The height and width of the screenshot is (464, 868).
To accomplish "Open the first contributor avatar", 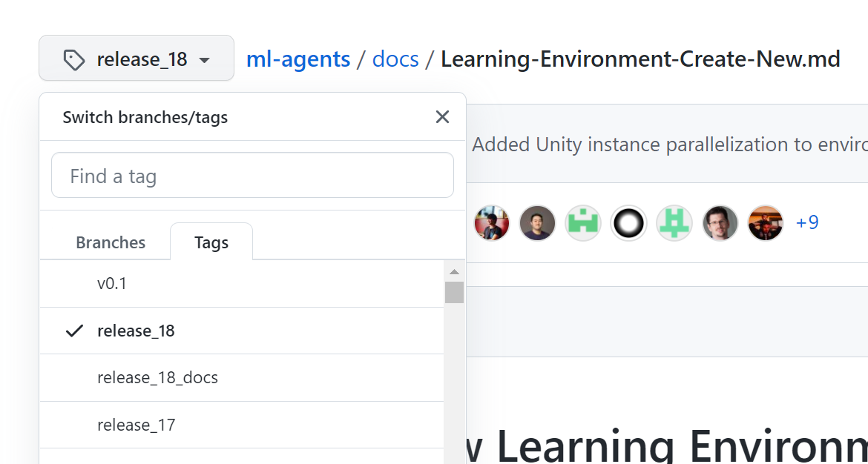I will tap(491, 222).
